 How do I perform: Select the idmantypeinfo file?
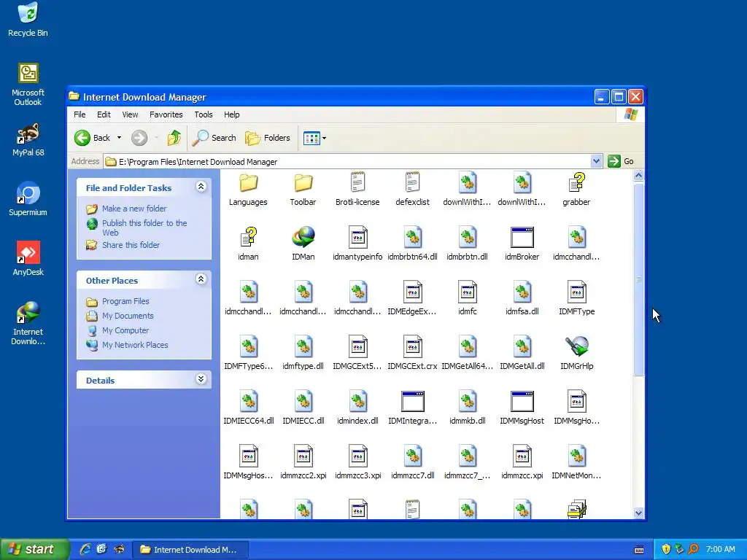point(357,244)
